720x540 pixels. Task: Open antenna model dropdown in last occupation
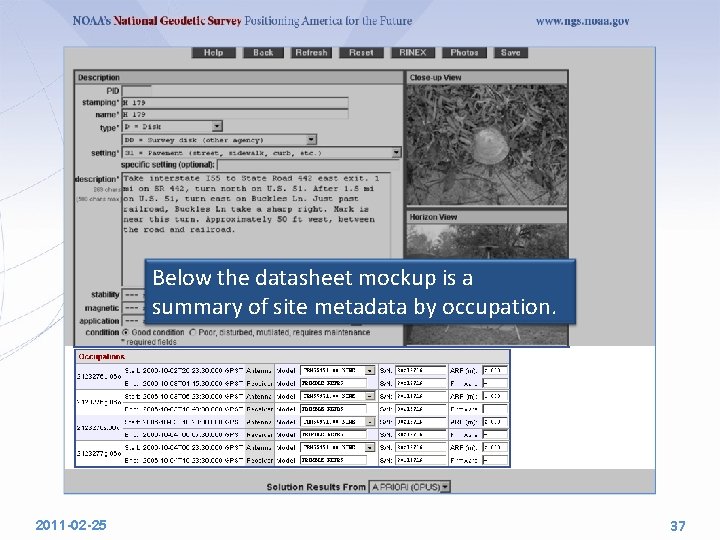coord(338,447)
